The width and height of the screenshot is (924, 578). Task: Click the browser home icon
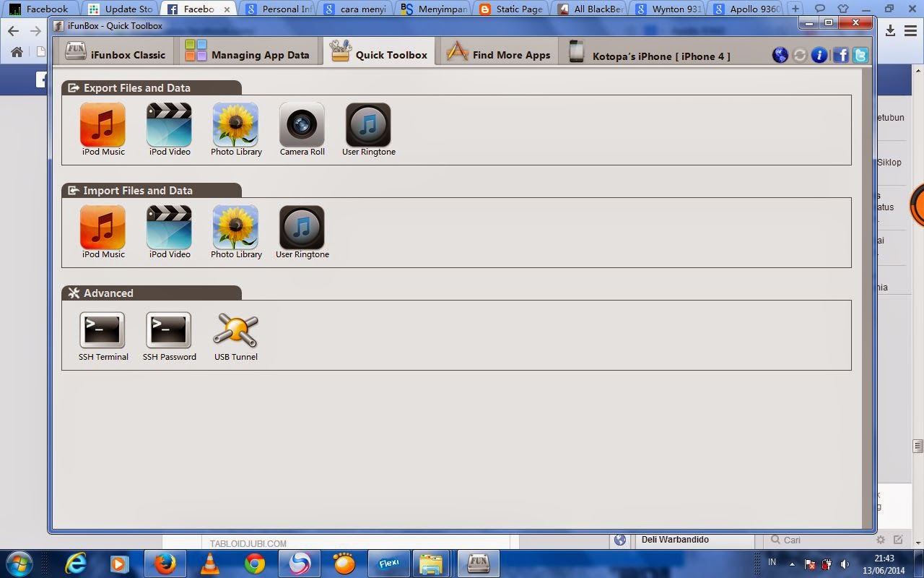[17, 52]
